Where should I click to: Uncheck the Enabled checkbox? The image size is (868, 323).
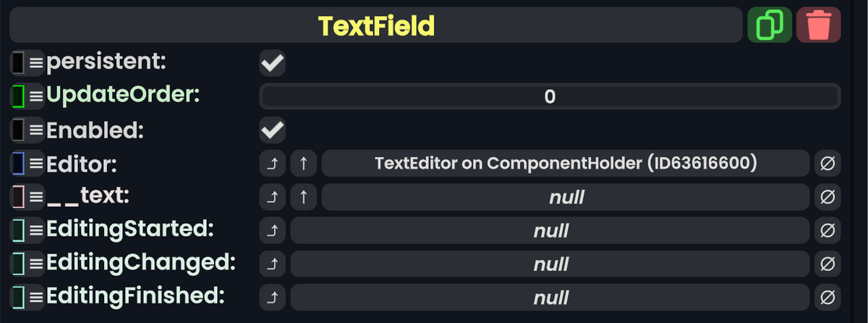coord(273,130)
